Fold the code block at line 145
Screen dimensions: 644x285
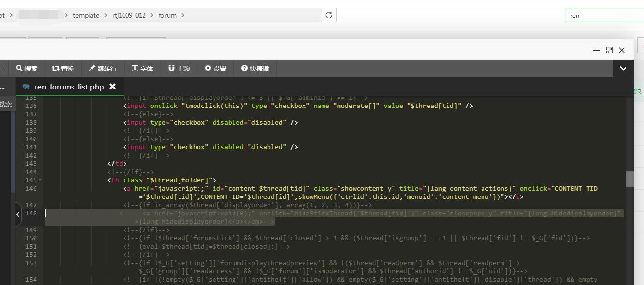[x=40, y=180]
